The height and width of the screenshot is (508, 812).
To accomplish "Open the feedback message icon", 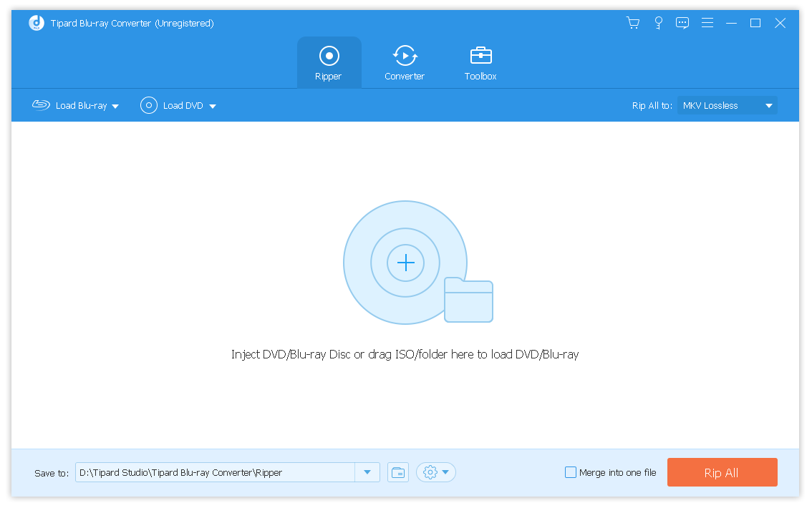I will 682,22.
